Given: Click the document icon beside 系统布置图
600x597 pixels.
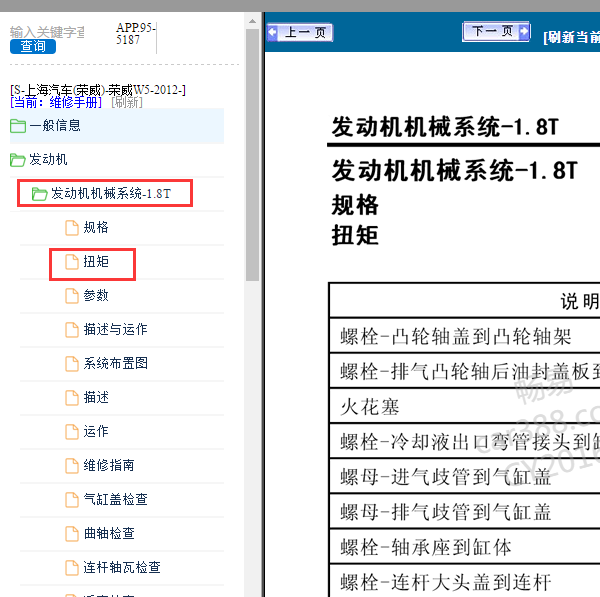Looking at the screenshot, I should coord(72,364).
